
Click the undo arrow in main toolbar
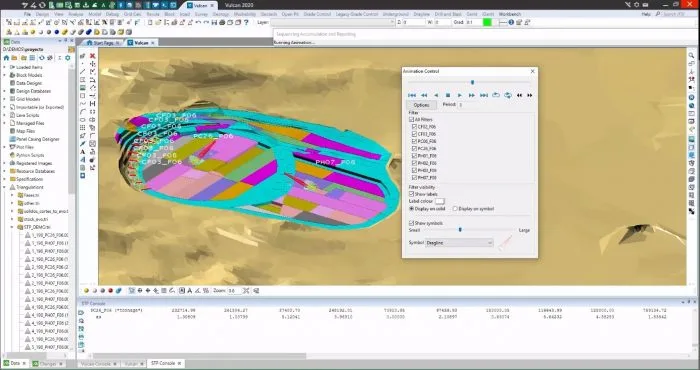[x=198, y=22]
